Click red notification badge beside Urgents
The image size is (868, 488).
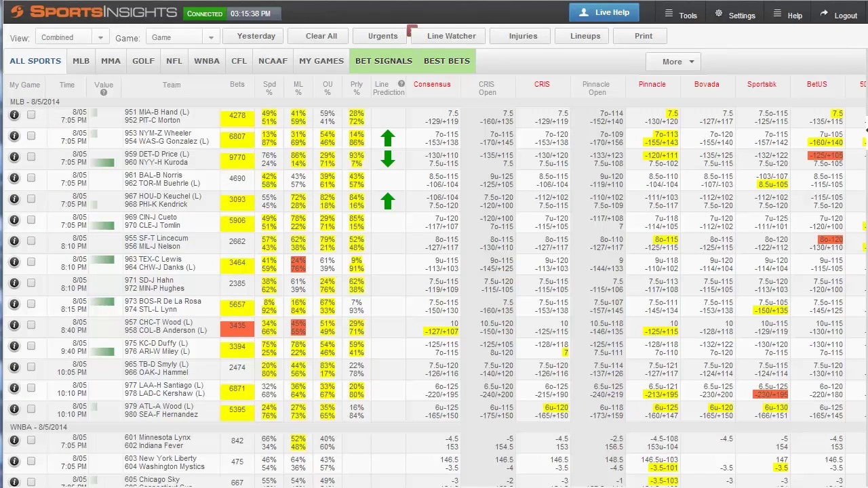pyautogui.click(x=411, y=30)
